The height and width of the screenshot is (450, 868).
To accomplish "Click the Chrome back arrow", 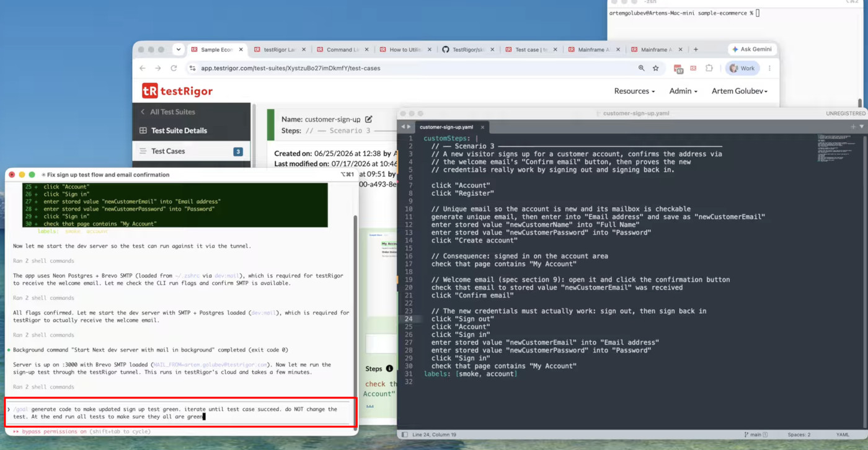I will coord(143,68).
